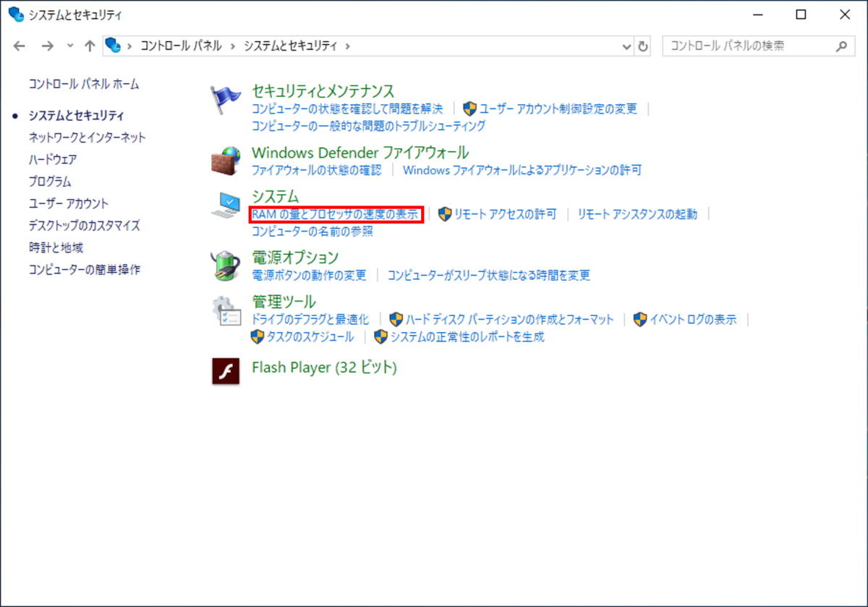
Task: Select コントロール パネル breadcrumb in address bar
Action: [x=181, y=46]
